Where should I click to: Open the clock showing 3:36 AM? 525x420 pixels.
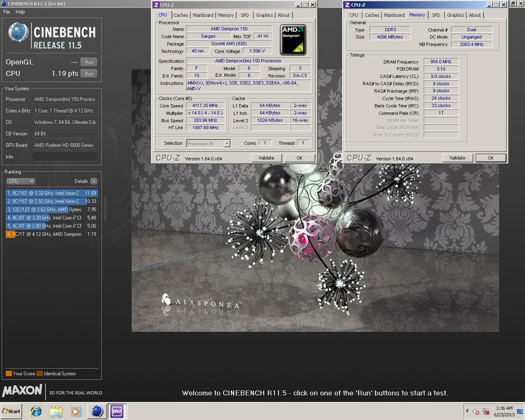pyautogui.click(x=504, y=411)
